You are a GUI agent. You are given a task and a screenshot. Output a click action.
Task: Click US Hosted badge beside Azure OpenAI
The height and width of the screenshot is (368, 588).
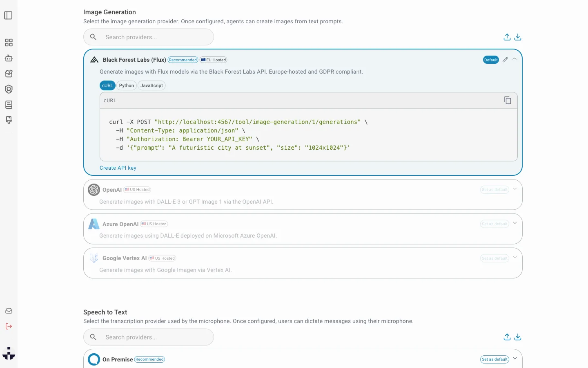154,224
